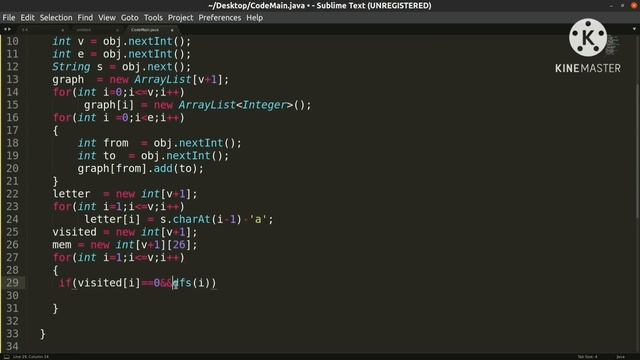Image resolution: width=640 pixels, height=360 pixels.
Task: Open the Project menu
Action: coord(180,18)
